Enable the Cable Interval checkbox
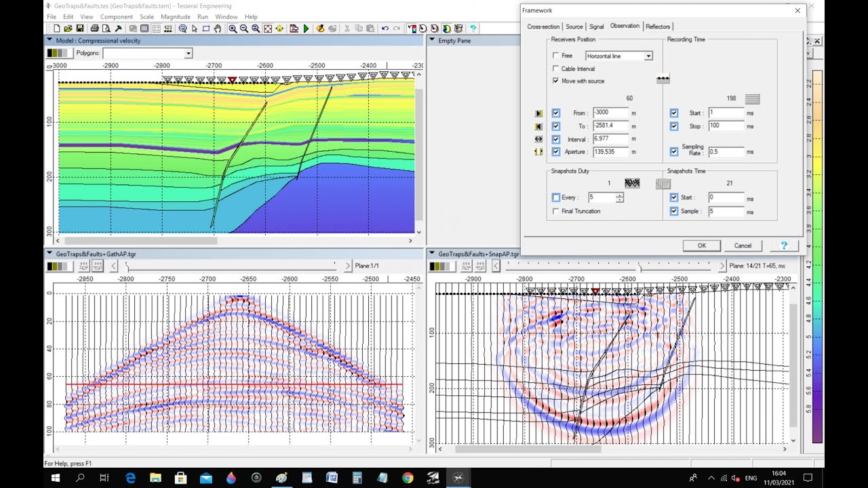Screen dimensions: 868x488 pos(556,68)
